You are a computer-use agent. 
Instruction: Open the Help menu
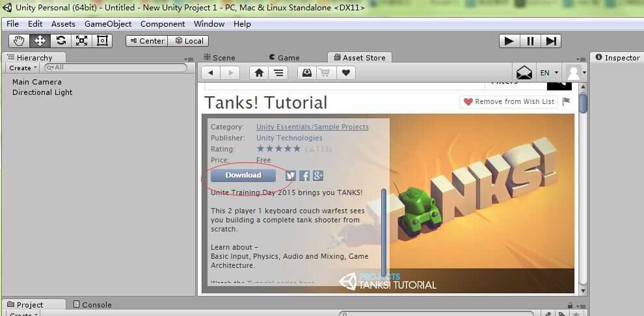pyautogui.click(x=242, y=24)
